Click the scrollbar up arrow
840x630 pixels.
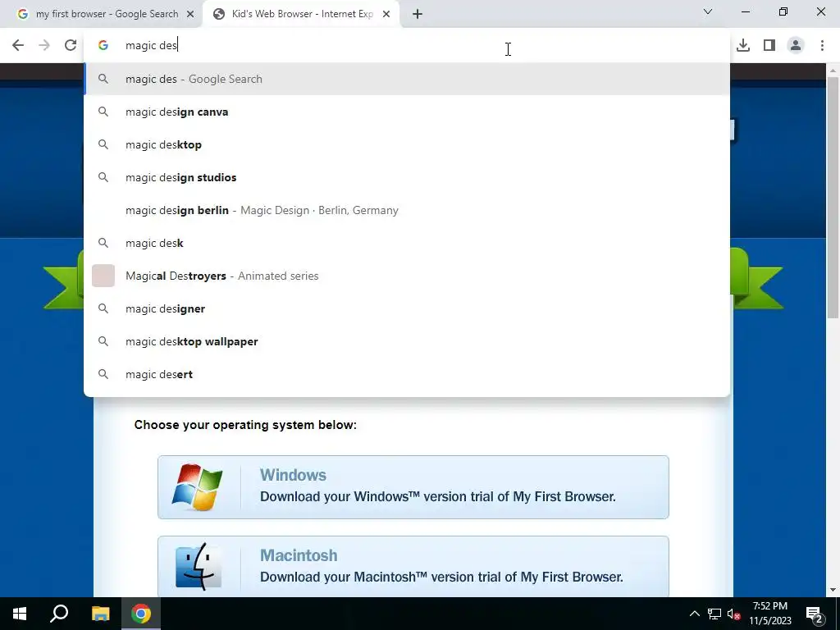point(833,71)
